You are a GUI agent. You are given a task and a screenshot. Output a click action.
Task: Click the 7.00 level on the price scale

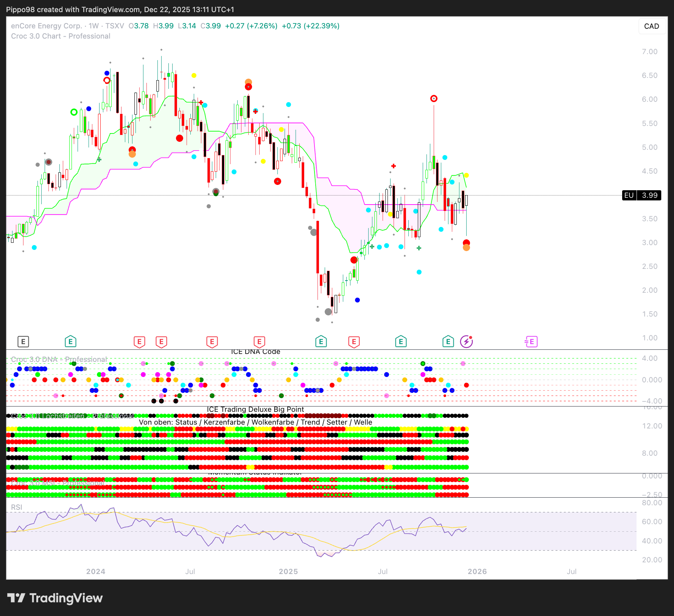click(649, 51)
